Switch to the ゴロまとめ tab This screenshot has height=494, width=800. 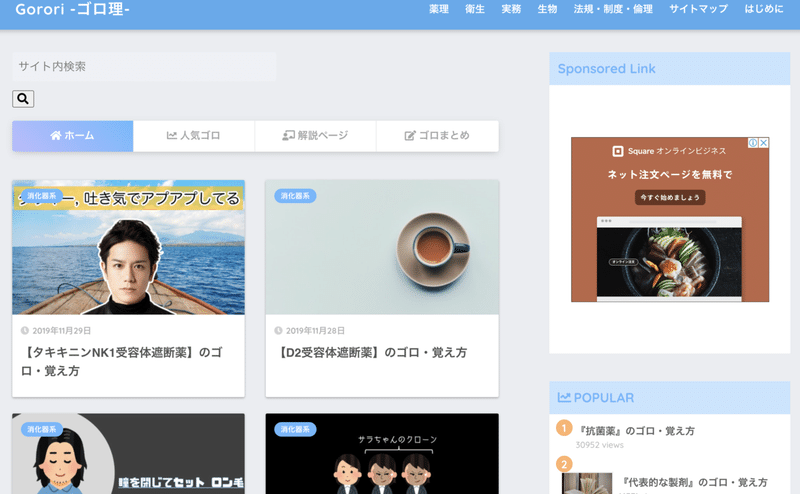point(437,136)
